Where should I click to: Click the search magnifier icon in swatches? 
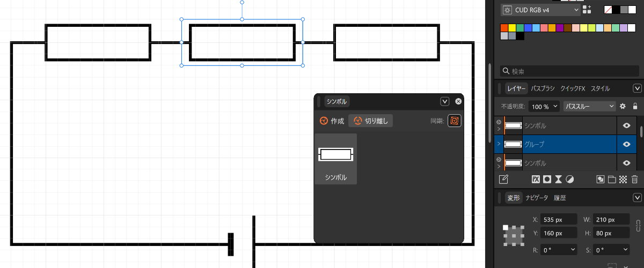[x=505, y=71]
